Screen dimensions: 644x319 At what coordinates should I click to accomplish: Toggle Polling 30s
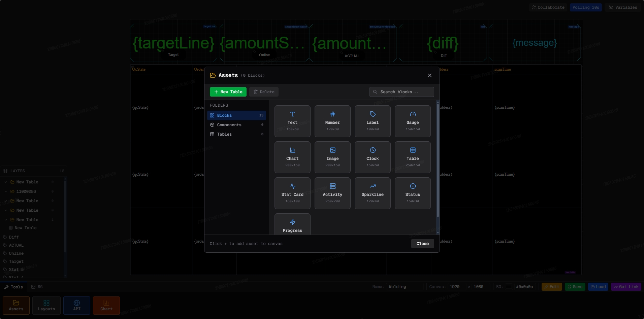coord(586,7)
